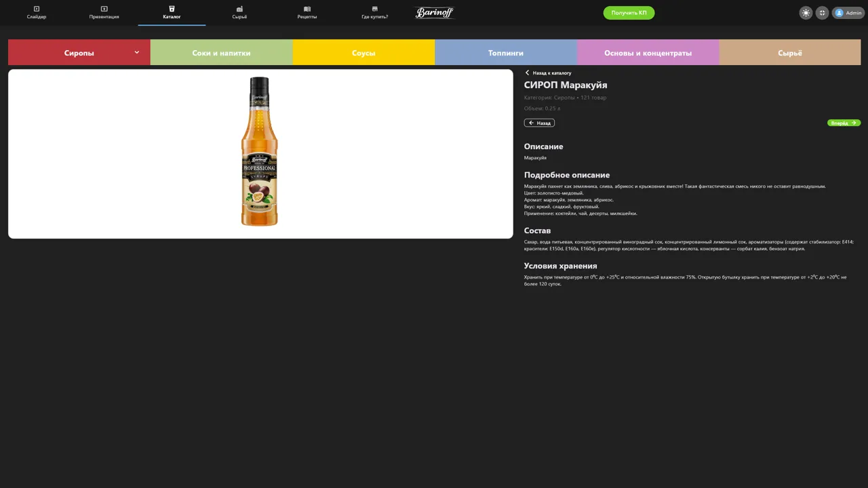Image resolution: width=868 pixels, height=488 pixels.
Task: Click the Категория: Сиропы • 121 товар text
Action: click(565, 98)
